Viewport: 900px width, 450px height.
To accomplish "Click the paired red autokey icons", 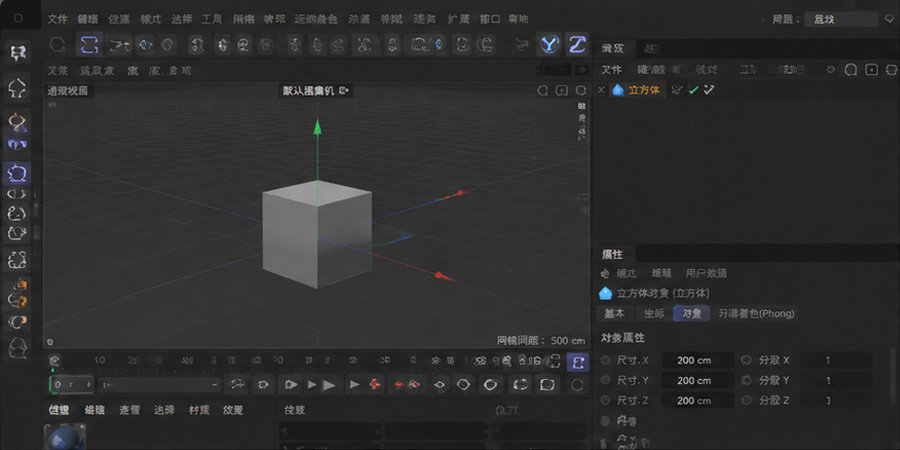I will click(407, 384).
